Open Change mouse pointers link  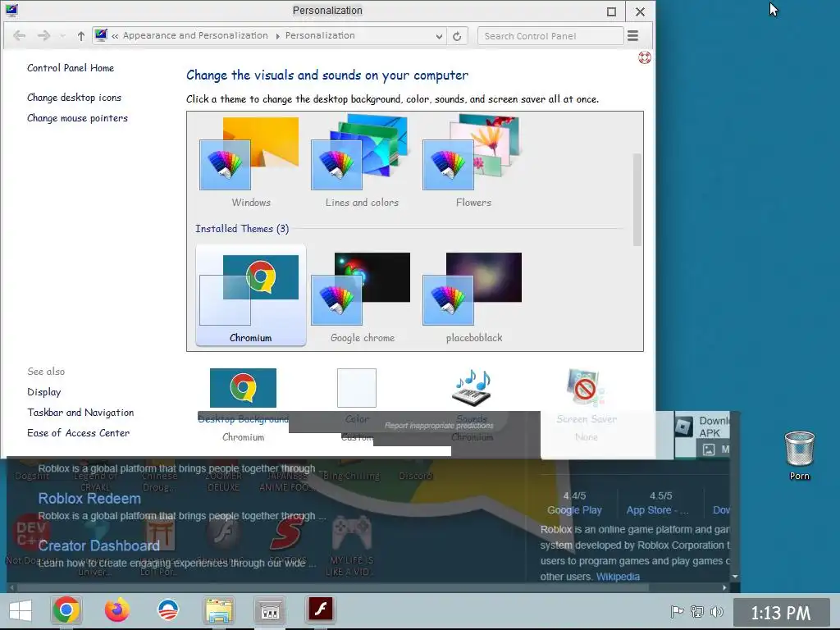[78, 118]
